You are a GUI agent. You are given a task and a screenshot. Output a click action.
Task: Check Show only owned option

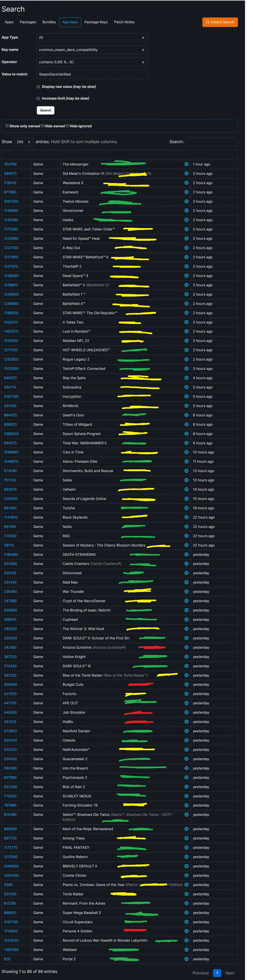click(x=7, y=125)
